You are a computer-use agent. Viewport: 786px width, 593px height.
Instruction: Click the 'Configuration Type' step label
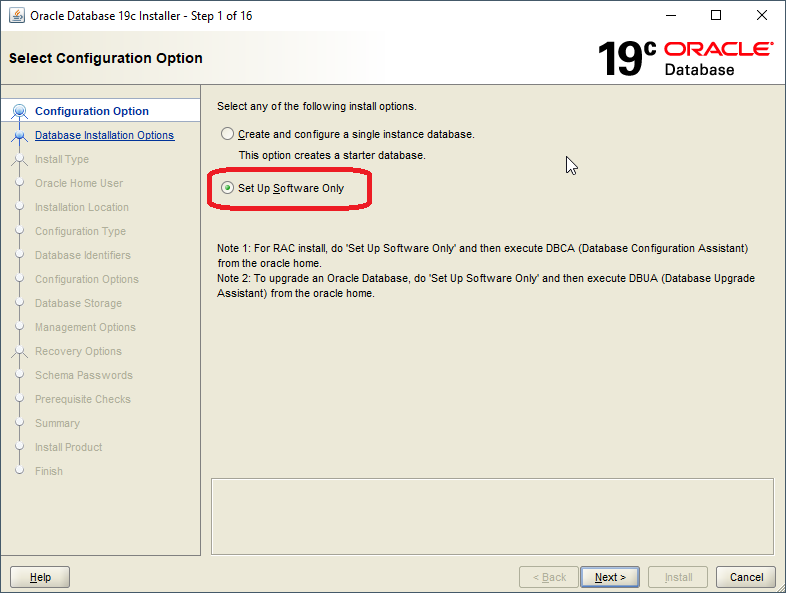pos(80,232)
